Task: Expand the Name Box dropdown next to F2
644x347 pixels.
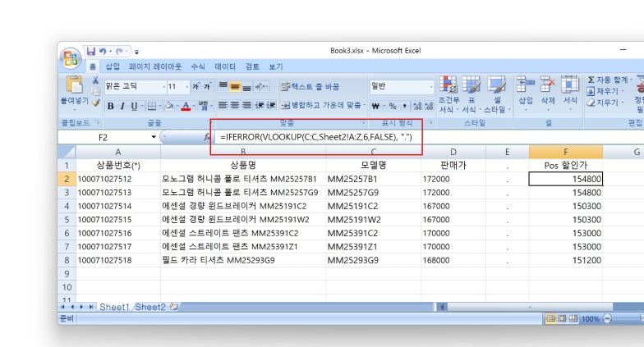Action: pyautogui.click(x=153, y=138)
